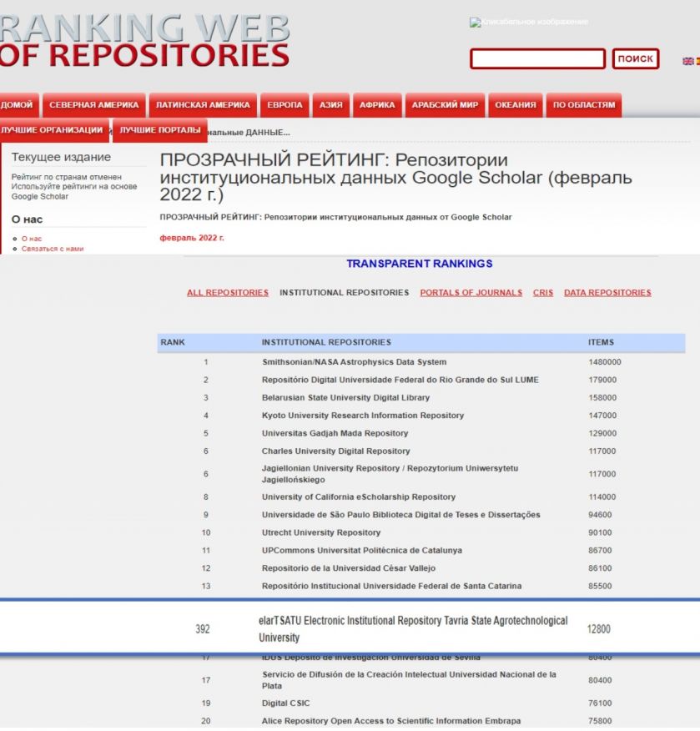Open the ЕВРОПА menu tab
This screenshot has width=700, height=731.
tap(285, 105)
